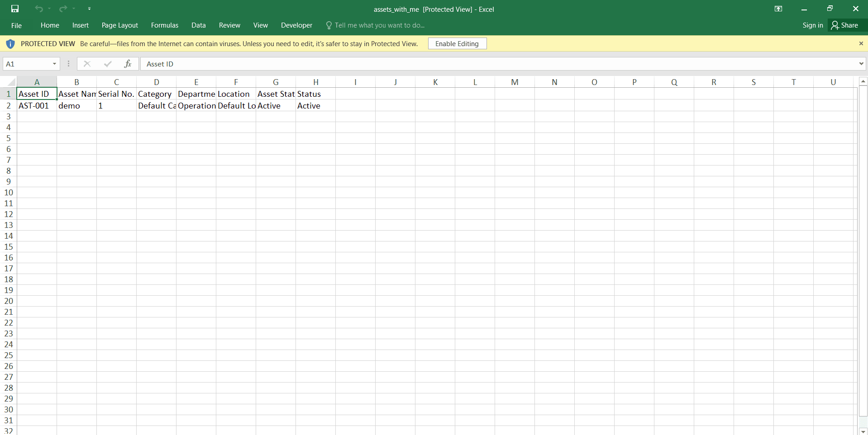Expand the formula bar with its dropdown arrow
868x435 pixels.
pos(861,64)
